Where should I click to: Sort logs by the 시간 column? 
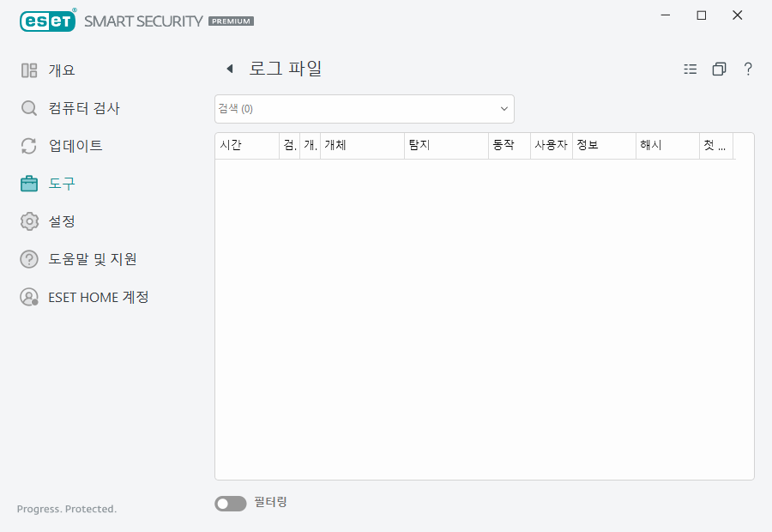coord(233,146)
